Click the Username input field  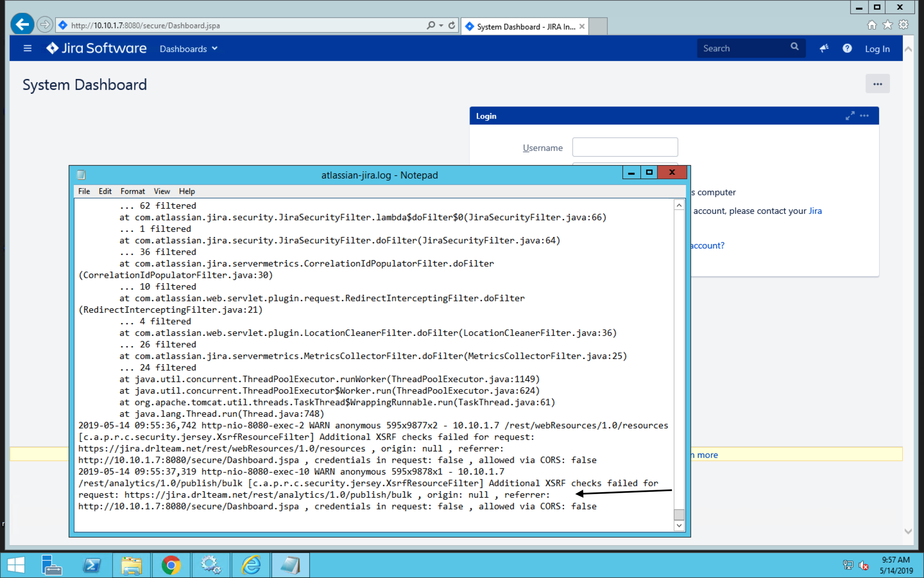tap(625, 147)
